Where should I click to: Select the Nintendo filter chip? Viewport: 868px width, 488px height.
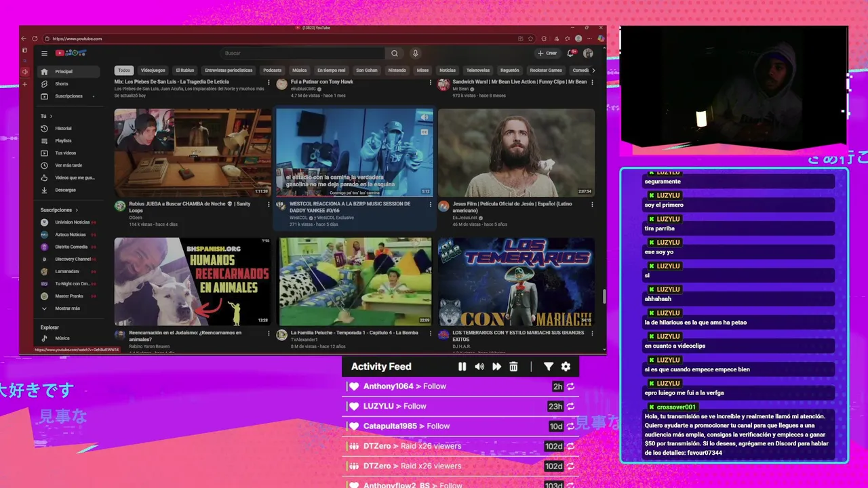(x=397, y=70)
